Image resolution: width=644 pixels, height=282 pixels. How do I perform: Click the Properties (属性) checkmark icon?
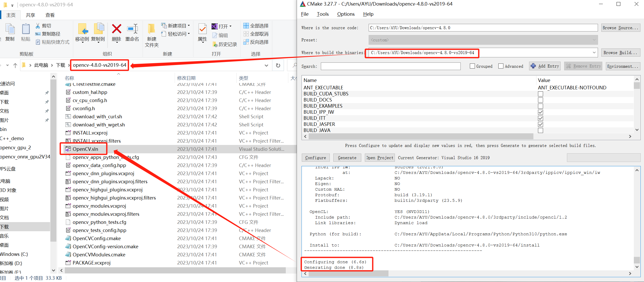[202, 29]
